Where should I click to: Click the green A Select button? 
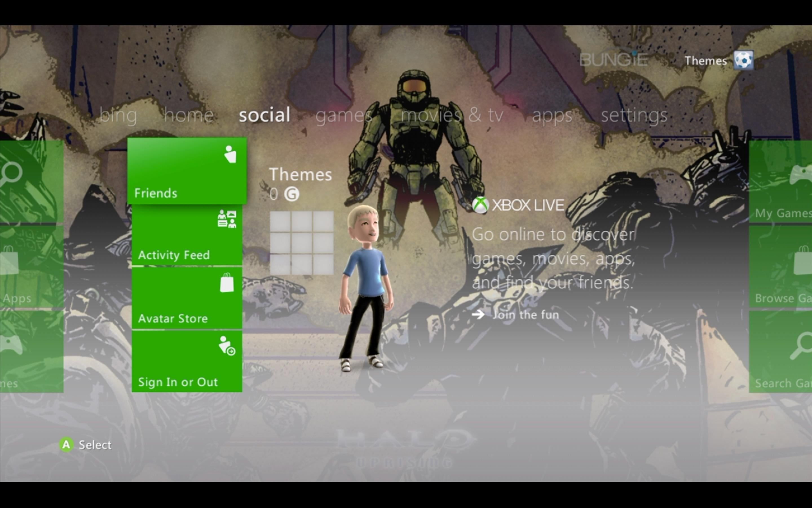[x=67, y=444]
